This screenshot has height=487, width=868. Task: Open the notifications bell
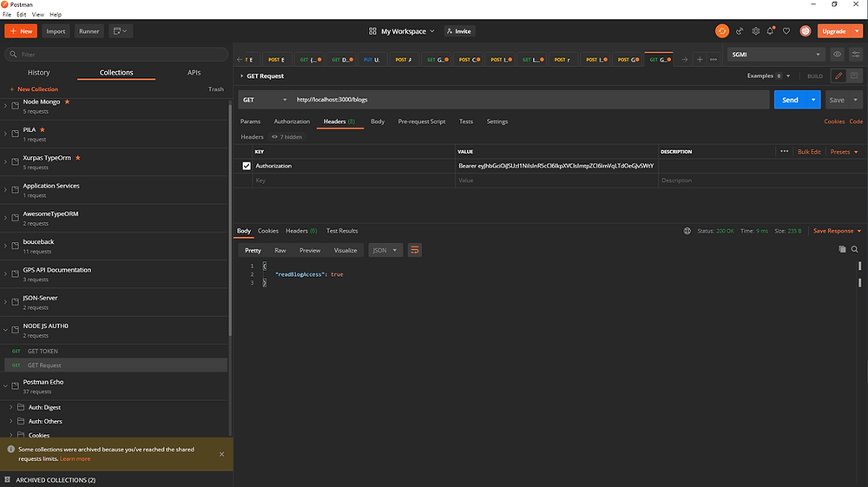770,31
